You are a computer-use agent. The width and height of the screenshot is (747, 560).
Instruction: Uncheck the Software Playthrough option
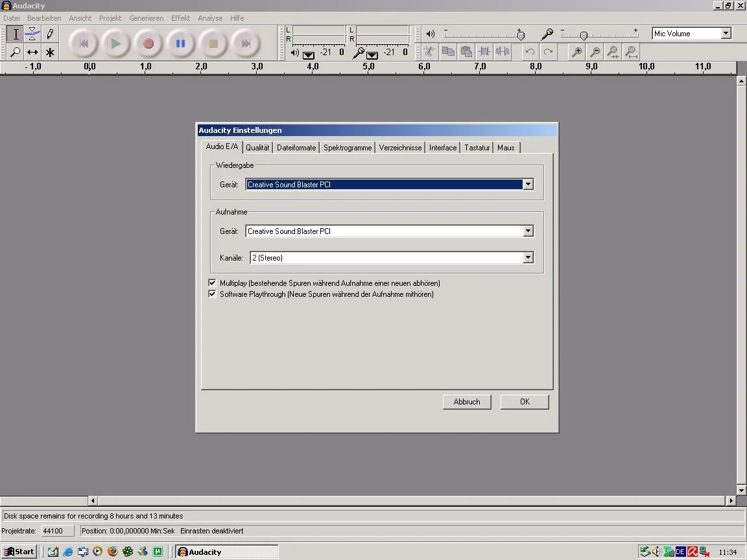[212, 294]
